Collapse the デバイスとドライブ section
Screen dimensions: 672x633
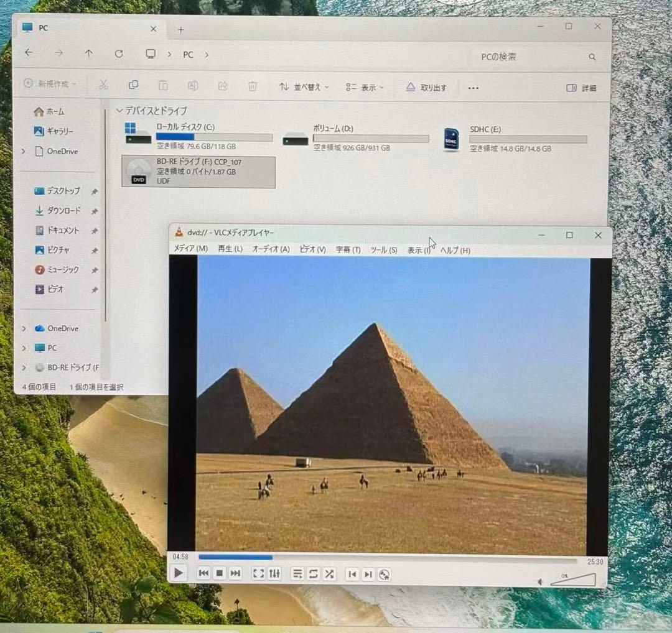(x=119, y=111)
